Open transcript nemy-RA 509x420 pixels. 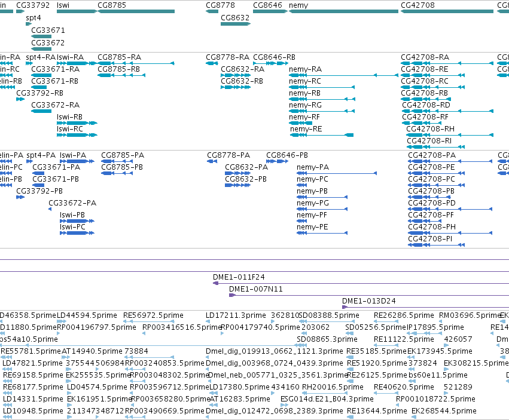coord(343,75)
